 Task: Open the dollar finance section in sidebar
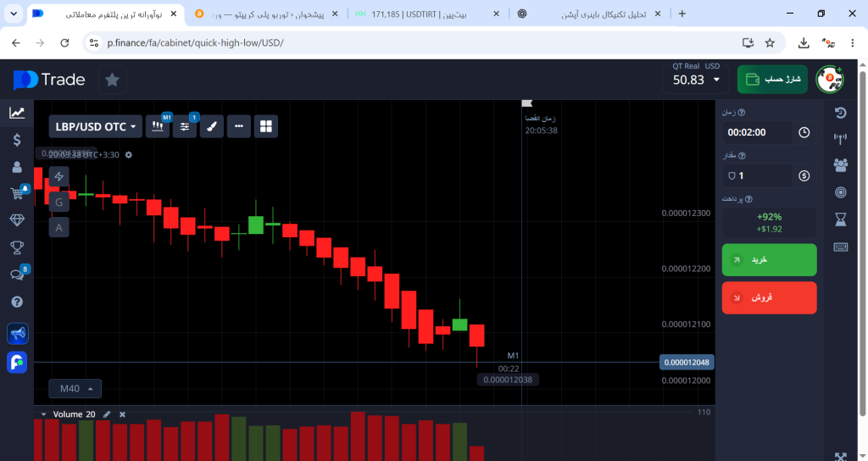coord(17,140)
